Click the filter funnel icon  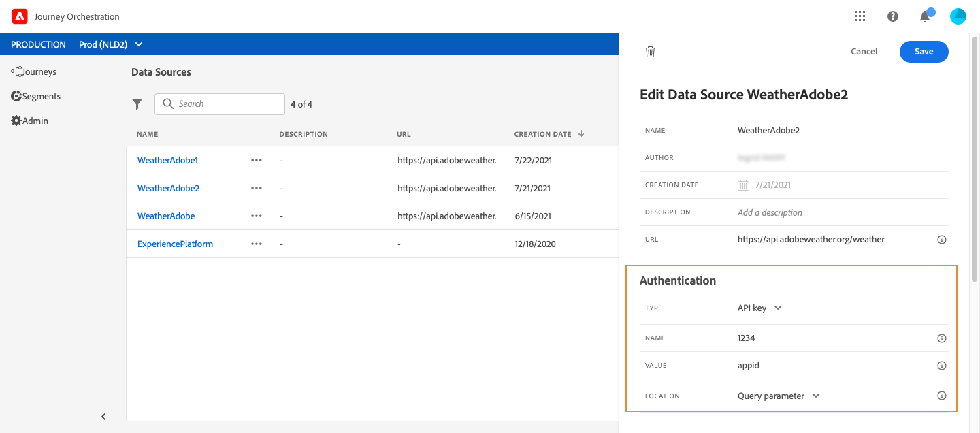[137, 104]
